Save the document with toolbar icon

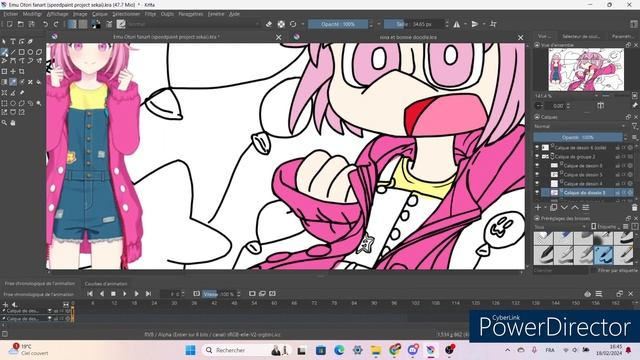31,24
